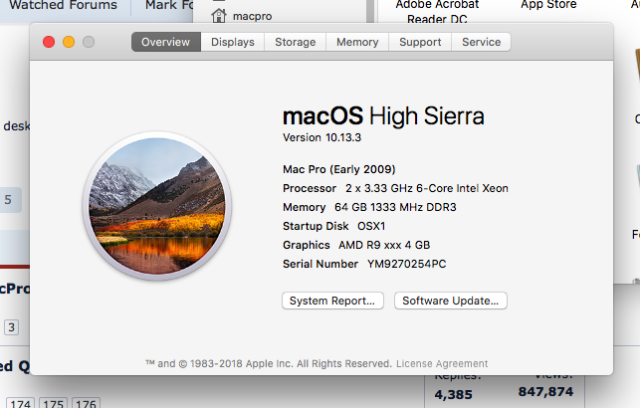Click page number 3 link

coord(11,327)
